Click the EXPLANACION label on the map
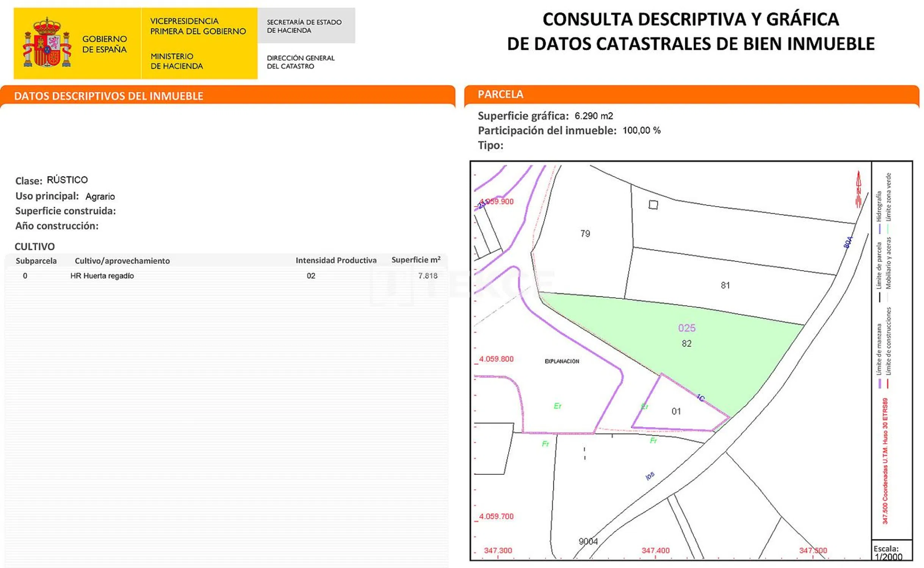The height and width of the screenshot is (568, 924). point(562,361)
